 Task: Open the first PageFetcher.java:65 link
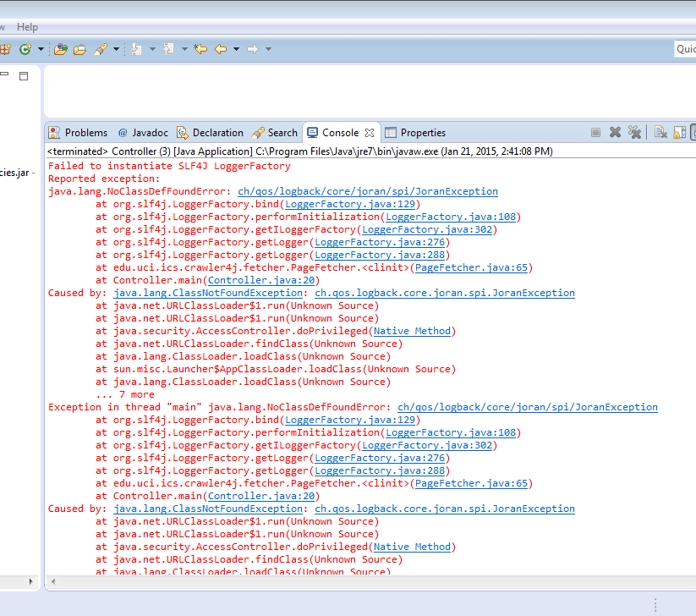pos(472,267)
